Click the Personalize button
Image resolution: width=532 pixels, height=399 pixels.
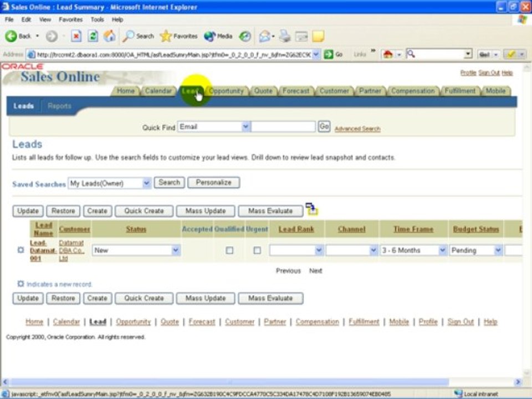click(x=213, y=182)
